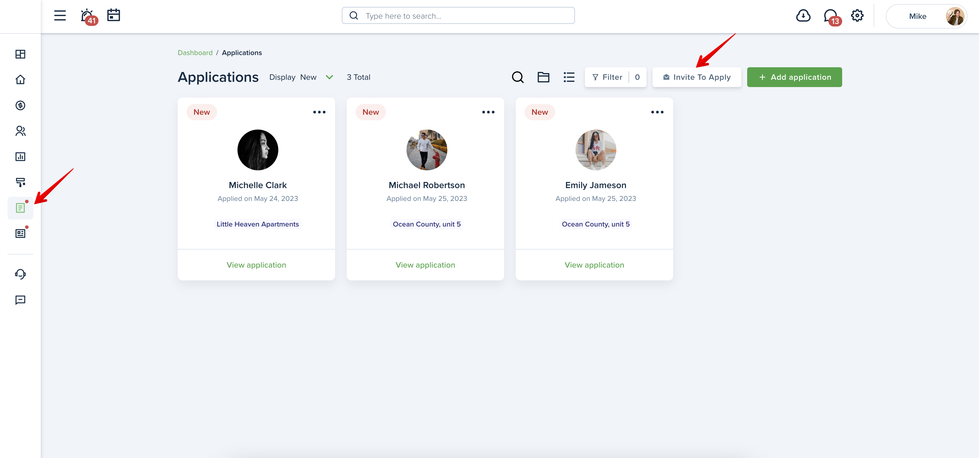This screenshot has height=458, width=980.
Task: Click Michael Robertson's profile photo
Action: pos(426,150)
